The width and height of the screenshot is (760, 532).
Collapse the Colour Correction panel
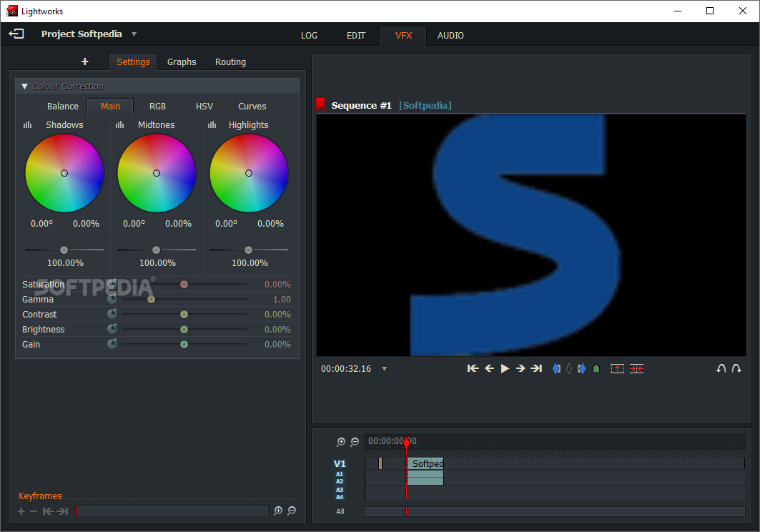pyautogui.click(x=24, y=87)
